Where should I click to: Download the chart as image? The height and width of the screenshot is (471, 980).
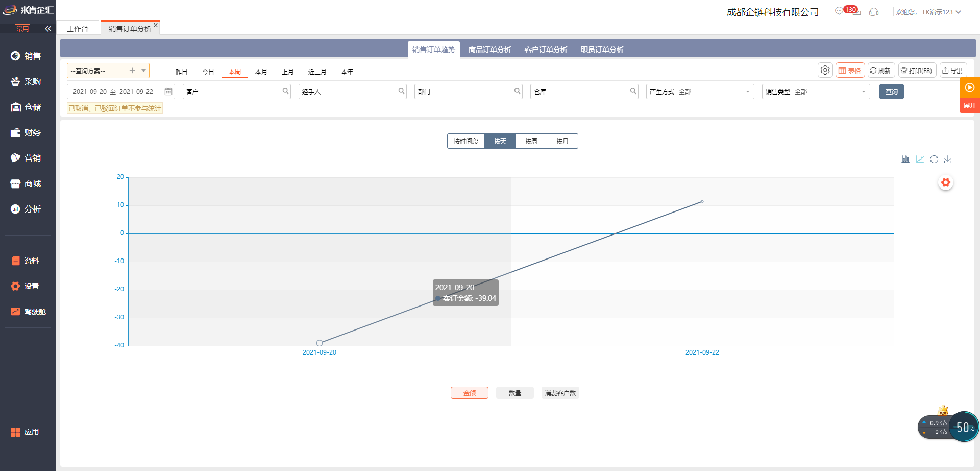(x=948, y=159)
